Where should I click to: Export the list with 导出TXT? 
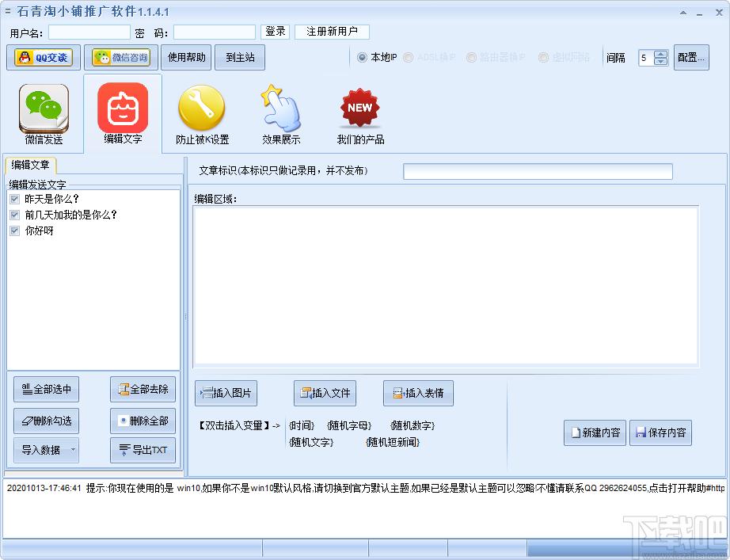pos(143,450)
